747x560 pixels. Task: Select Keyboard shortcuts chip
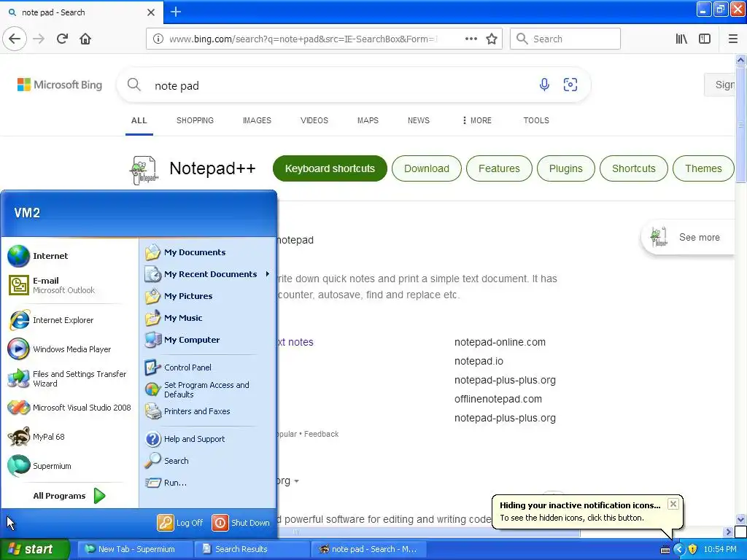point(330,168)
